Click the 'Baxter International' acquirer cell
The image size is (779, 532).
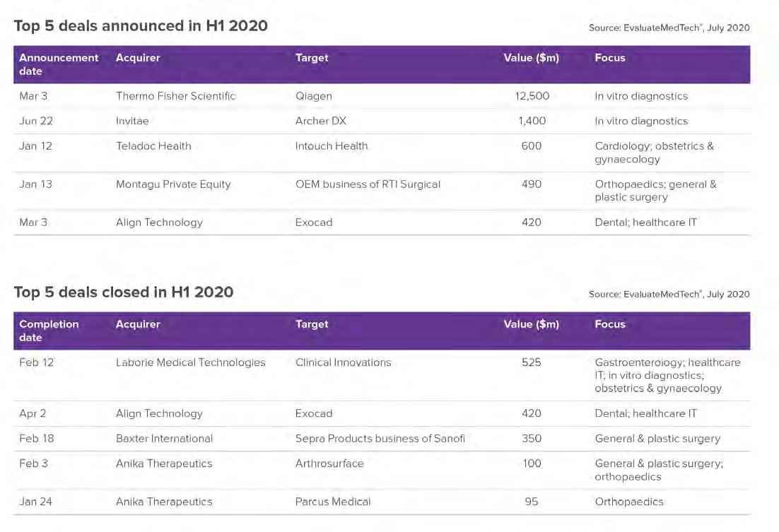point(165,439)
